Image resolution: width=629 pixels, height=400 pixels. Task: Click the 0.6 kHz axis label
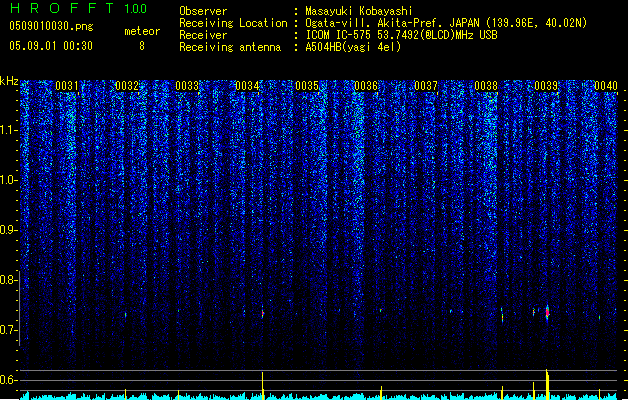pyautogui.click(x=8, y=380)
